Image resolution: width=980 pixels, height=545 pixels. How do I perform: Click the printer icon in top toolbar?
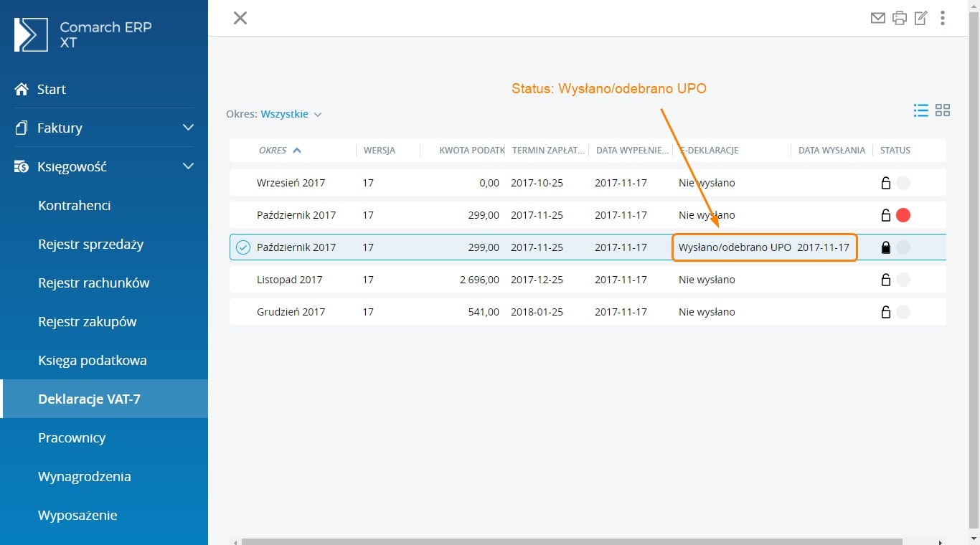point(899,18)
